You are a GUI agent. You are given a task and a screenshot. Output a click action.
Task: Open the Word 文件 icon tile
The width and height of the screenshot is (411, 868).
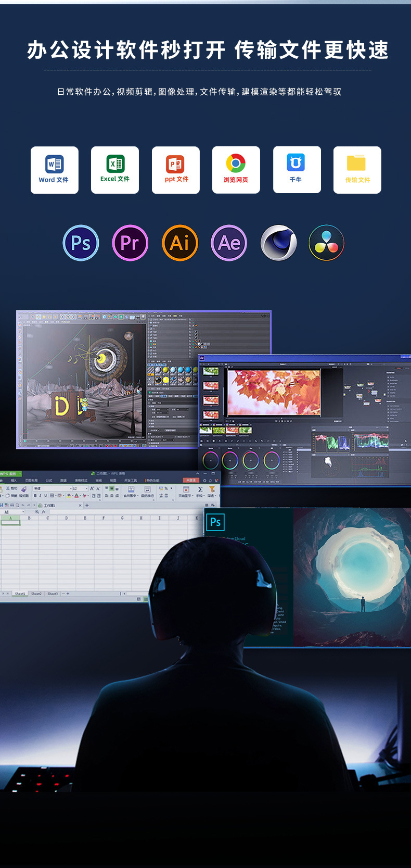(54, 170)
